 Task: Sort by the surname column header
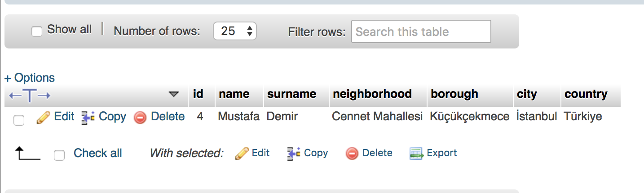click(x=292, y=94)
